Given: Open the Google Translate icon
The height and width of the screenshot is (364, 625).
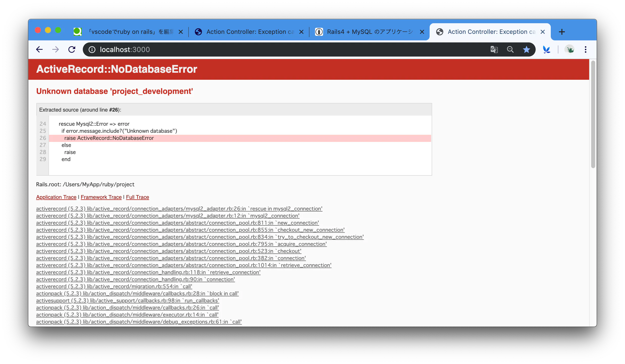Looking at the screenshot, I should [x=494, y=49].
